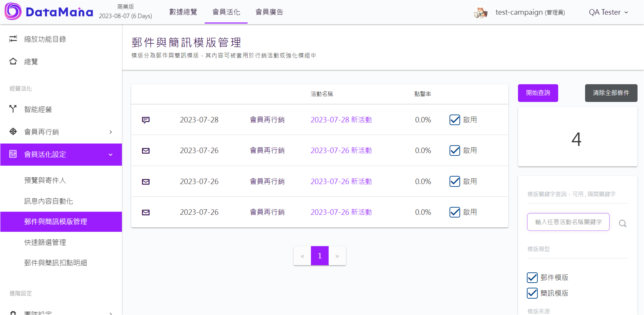The image size is (644, 315).
Task: Click the member remarketing target icon
Action: tap(13, 132)
